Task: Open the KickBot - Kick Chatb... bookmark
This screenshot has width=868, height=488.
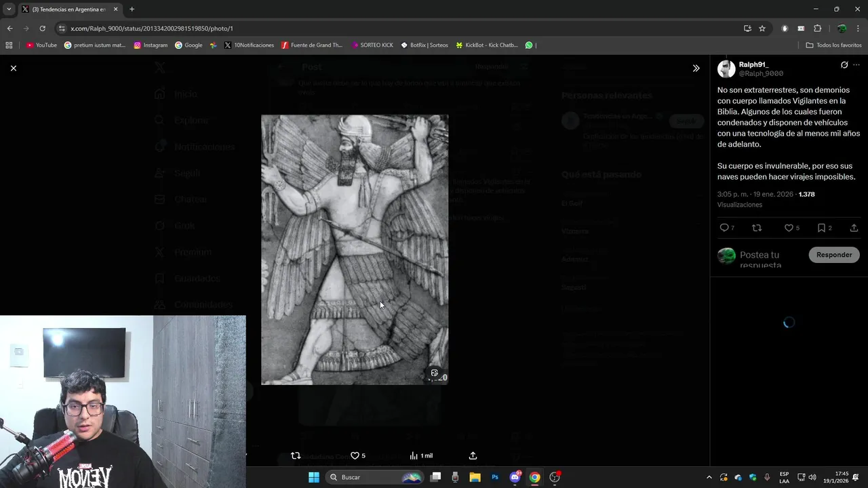Action: tap(487, 45)
